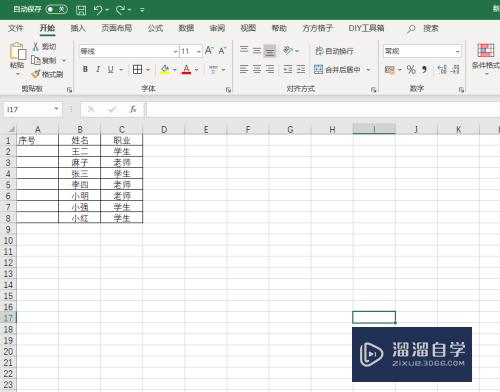The width and height of the screenshot is (500, 392).
Task: Toggle Bold formatting
Action: (x=85, y=69)
